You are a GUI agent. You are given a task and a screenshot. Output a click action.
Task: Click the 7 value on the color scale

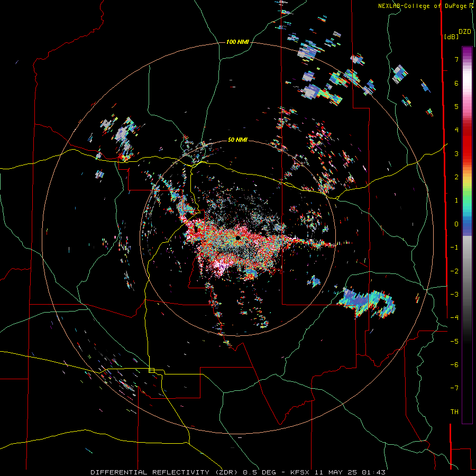[x=456, y=59]
